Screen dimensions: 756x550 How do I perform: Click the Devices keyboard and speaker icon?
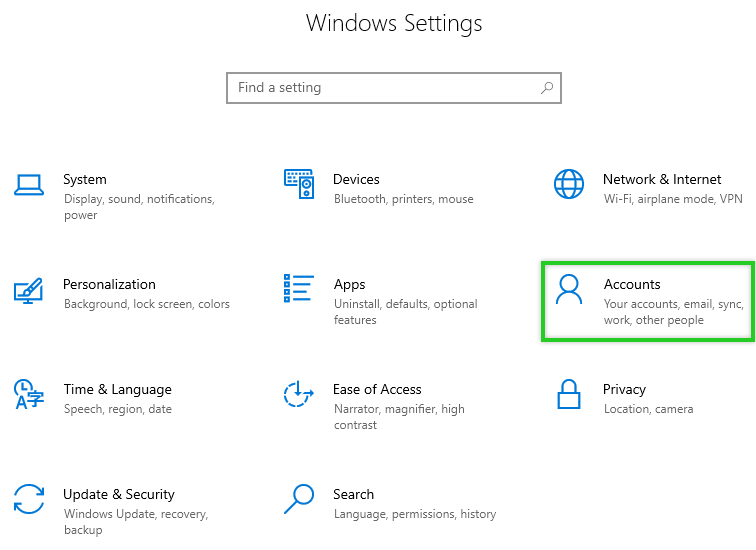click(x=299, y=184)
